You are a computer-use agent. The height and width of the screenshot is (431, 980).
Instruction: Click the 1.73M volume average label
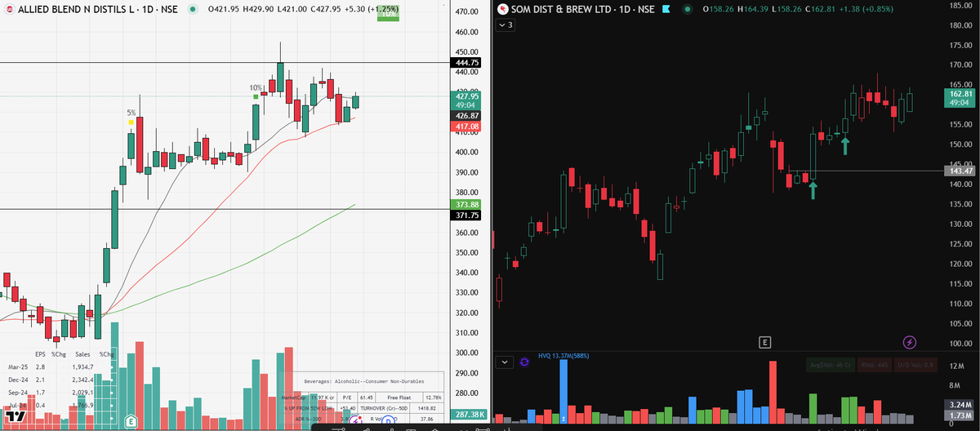tap(960, 416)
